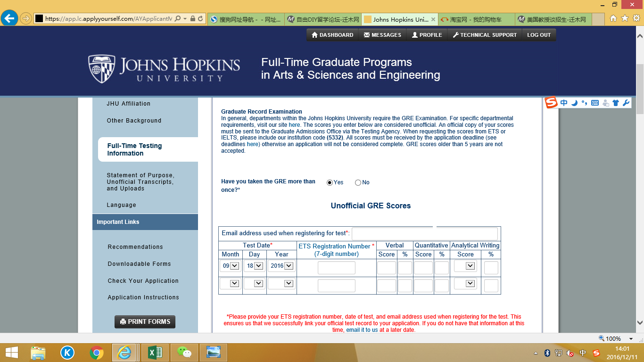
Task: Open the browser home icon
Action: click(x=613, y=18)
